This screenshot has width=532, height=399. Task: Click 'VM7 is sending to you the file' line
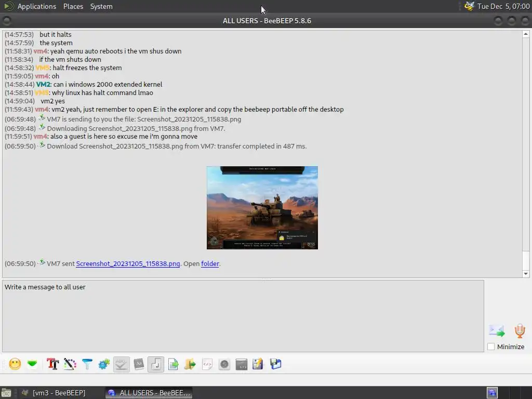144,119
